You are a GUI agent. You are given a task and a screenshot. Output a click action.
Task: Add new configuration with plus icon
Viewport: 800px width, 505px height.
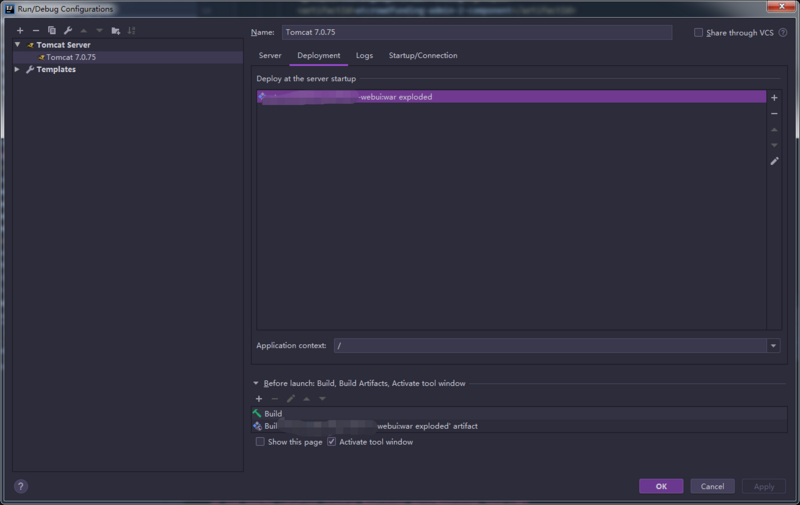20,31
